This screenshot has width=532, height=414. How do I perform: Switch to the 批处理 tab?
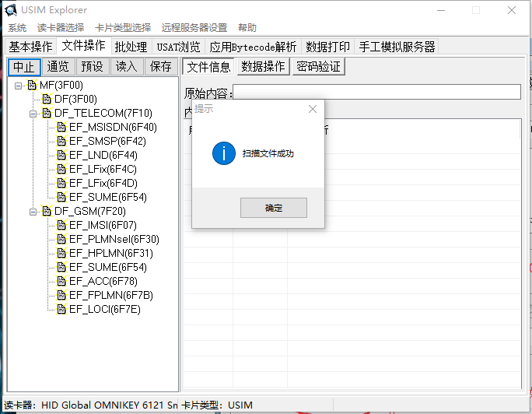click(131, 47)
